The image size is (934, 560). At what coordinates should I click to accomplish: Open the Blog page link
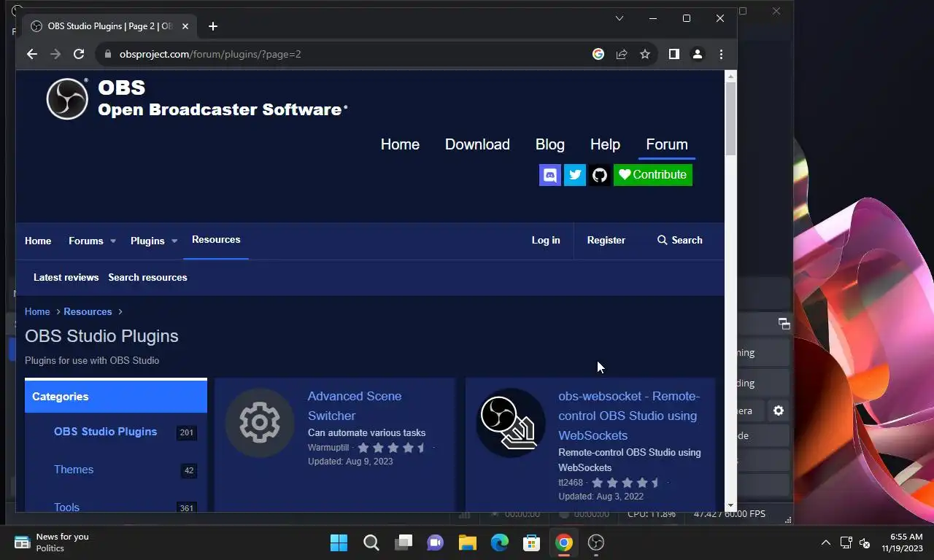coord(550,144)
